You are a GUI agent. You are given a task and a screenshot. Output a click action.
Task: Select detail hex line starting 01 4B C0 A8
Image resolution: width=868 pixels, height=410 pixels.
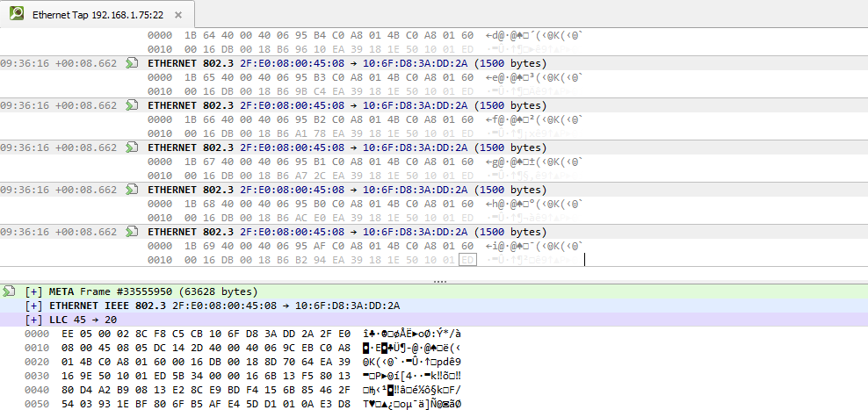point(243,362)
